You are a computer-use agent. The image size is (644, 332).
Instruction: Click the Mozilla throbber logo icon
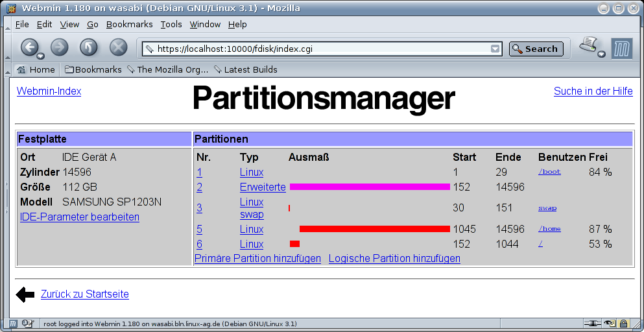[x=621, y=49]
